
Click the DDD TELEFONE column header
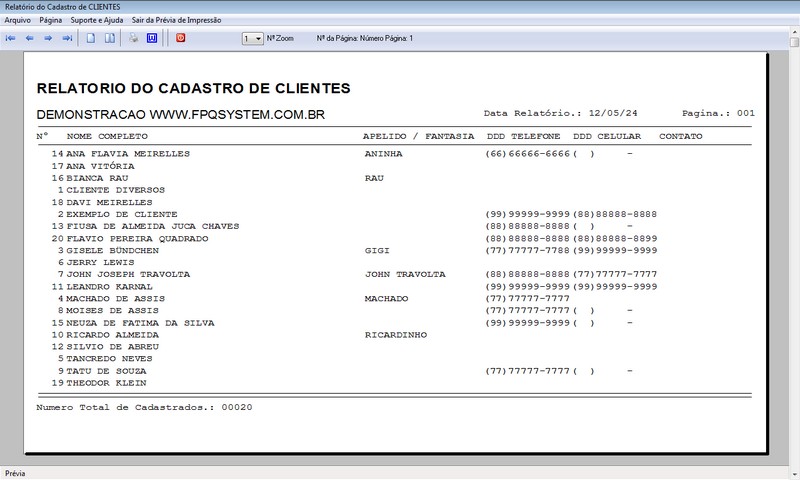[523, 136]
